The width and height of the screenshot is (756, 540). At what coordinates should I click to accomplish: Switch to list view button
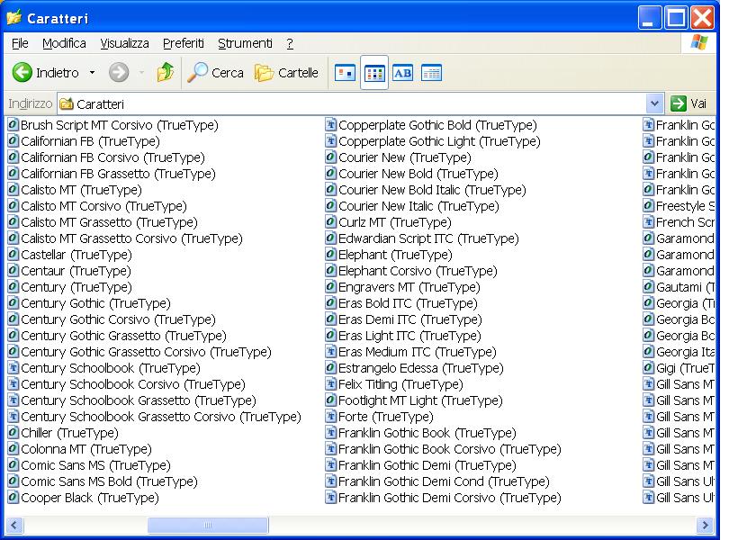tap(374, 73)
